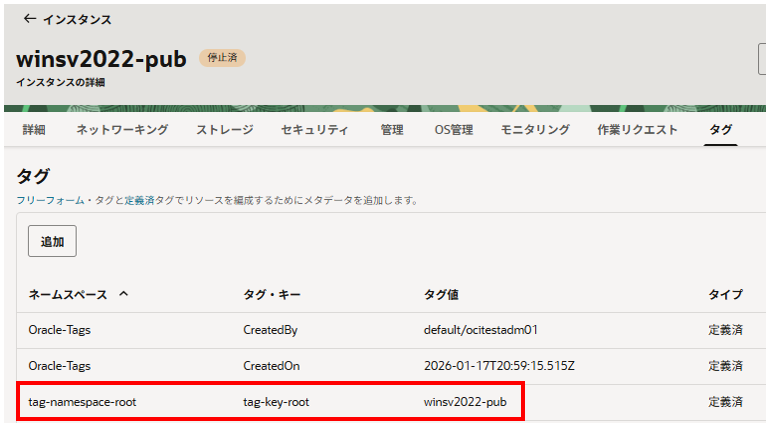Click the タグ・キー column header
Viewport: 771px width, 428px height.
click(272, 295)
